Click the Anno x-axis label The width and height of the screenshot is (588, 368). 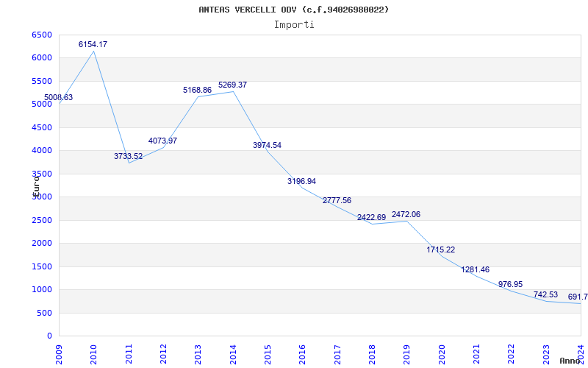tap(570, 361)
